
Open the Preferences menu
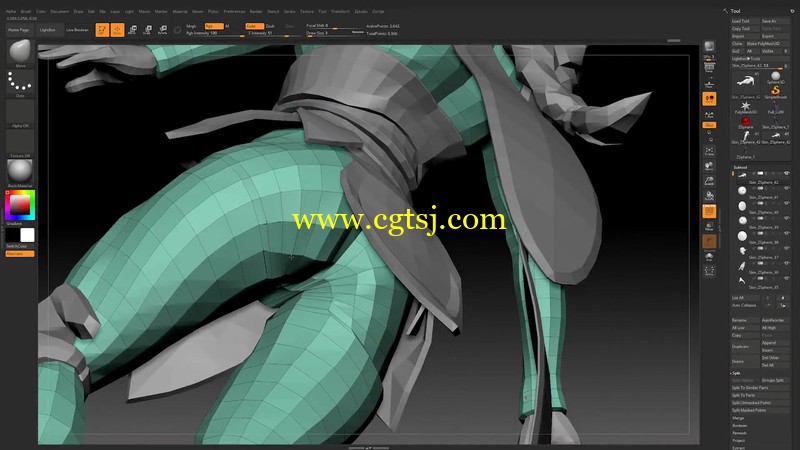(x=234, y=11)
